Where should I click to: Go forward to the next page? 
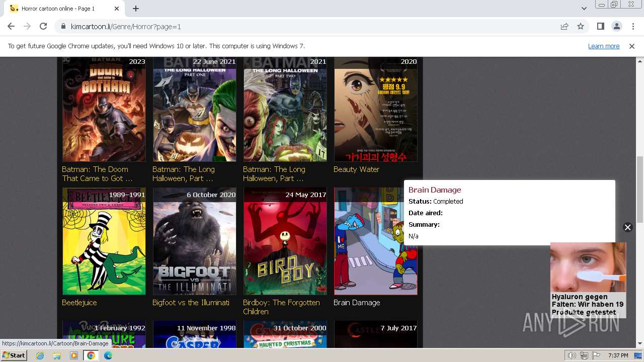[x=27, y=26]
